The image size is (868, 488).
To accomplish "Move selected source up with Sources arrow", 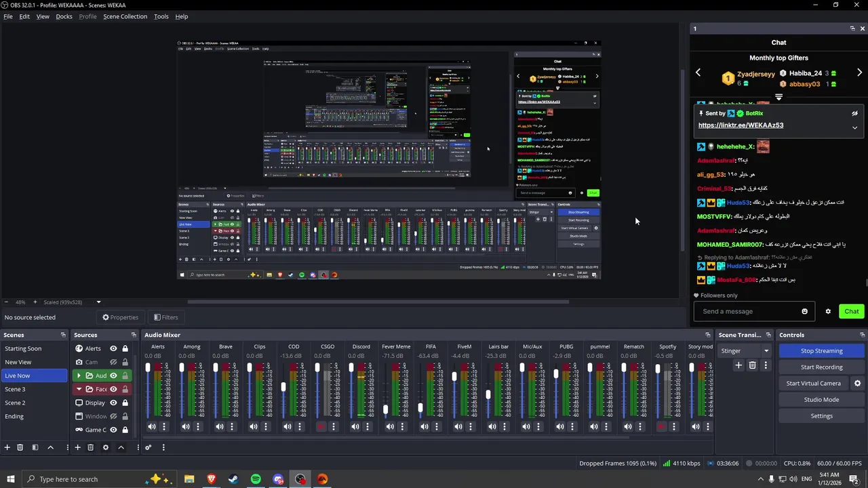I will 121,447.
